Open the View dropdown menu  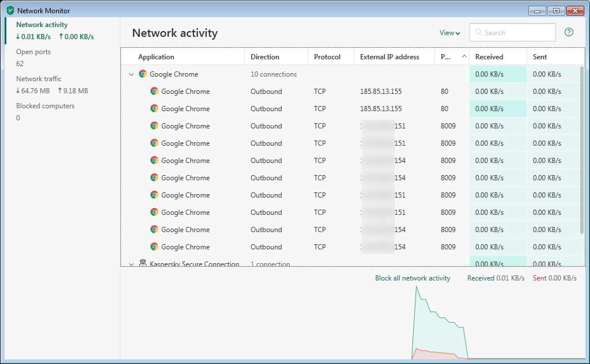coord(449,33)
